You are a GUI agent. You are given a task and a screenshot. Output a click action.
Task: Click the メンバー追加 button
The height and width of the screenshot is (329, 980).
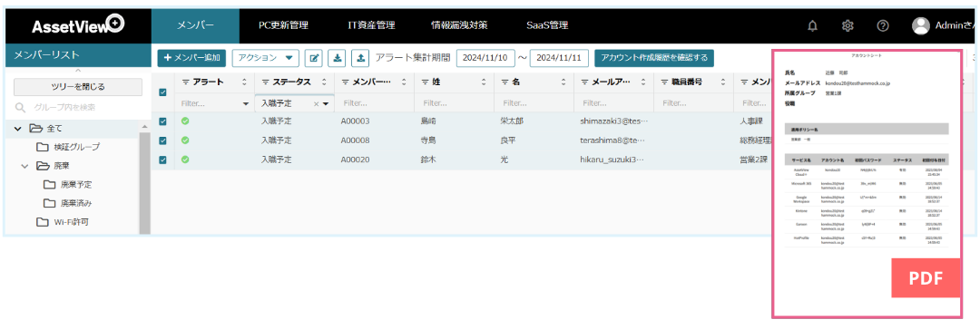(x=191, y=58)
